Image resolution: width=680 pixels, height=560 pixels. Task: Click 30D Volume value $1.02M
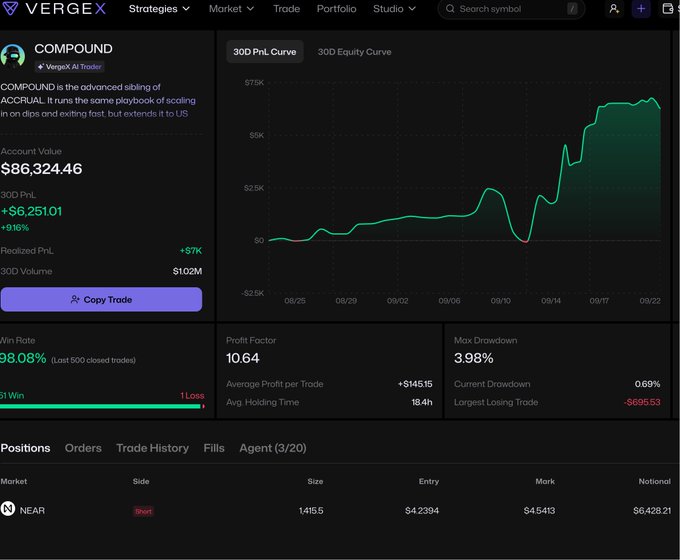point(187,272)
